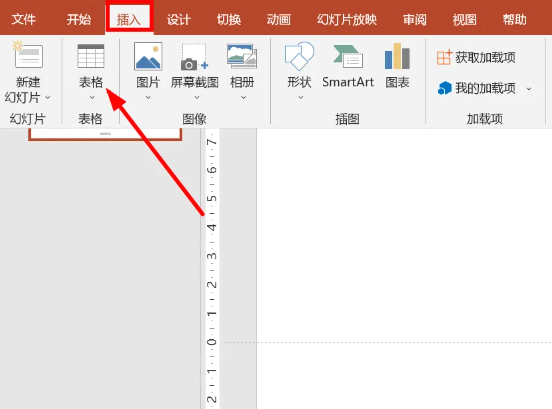Click the 获取加载项 button
Image resolution: width=552 pixels, height=409 pixels.
click(x=476, y=57)
